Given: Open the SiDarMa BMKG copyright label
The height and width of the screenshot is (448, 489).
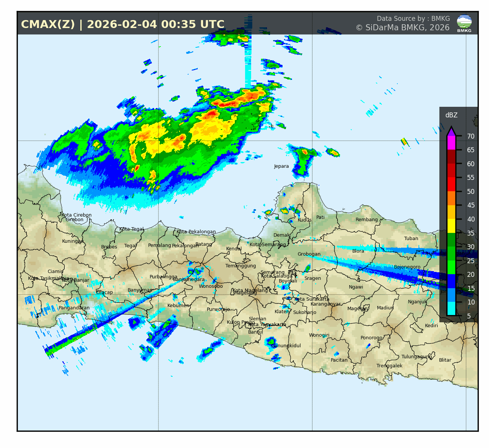Looking at the screenshot, I should [402, 28].
